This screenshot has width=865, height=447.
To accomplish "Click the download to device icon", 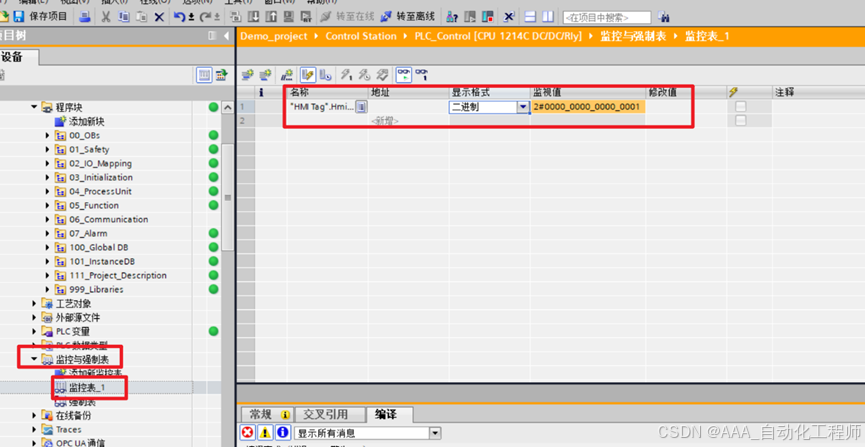I will click(x=253, y=17).
